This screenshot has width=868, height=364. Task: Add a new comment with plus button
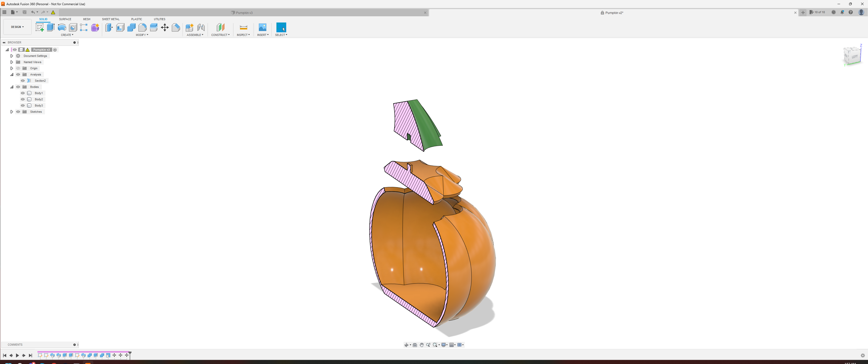coord(74,345)
